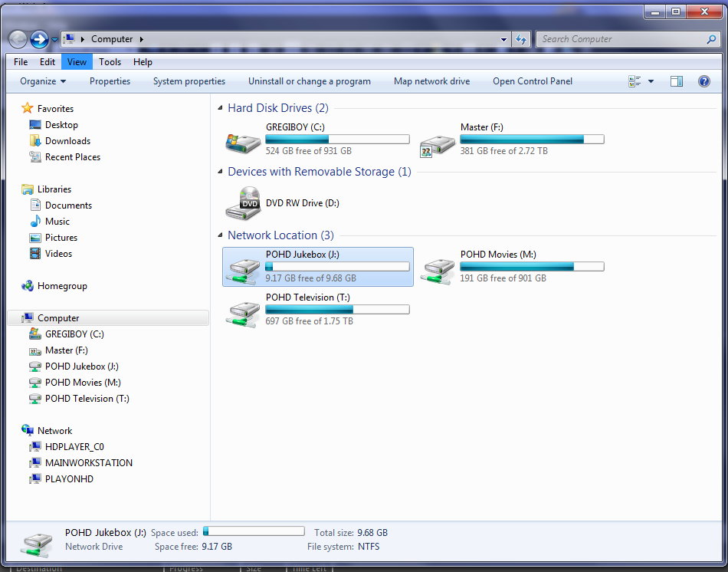728x572 pixels.
Task: Click System properties button
Action: (x=189, y=81)
